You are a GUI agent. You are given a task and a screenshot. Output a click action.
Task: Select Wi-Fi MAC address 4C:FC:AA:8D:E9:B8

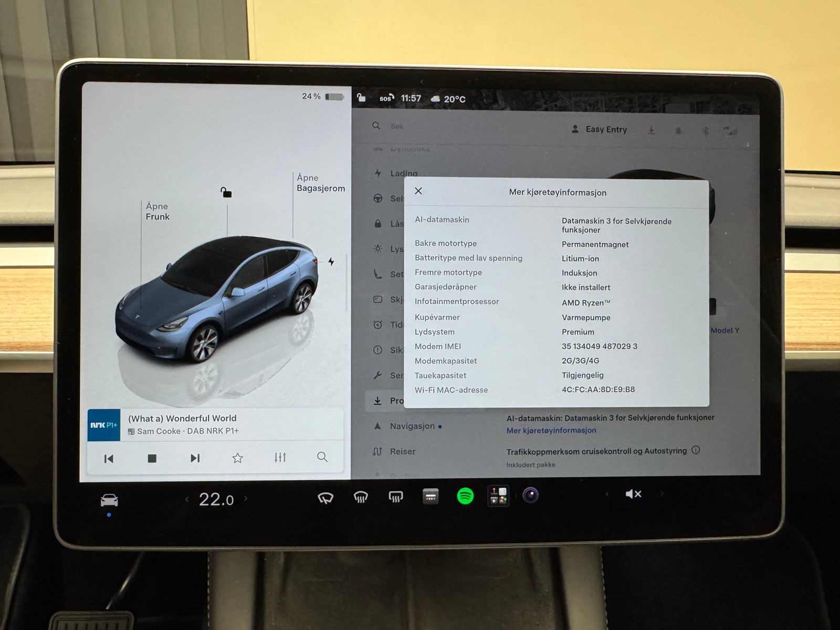tap(598, 390)
